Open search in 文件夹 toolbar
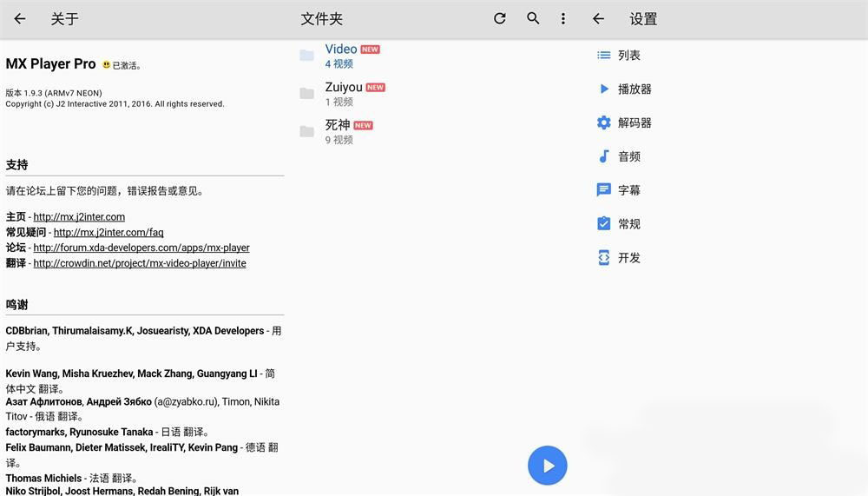The height and width of the screenshot is (496, 868). click(x=533, y=19)
